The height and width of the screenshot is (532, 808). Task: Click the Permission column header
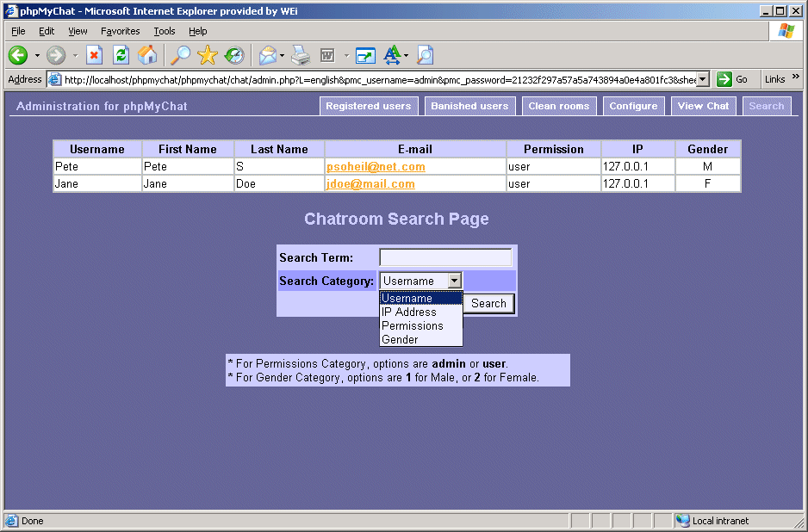[x=554, y=149]
